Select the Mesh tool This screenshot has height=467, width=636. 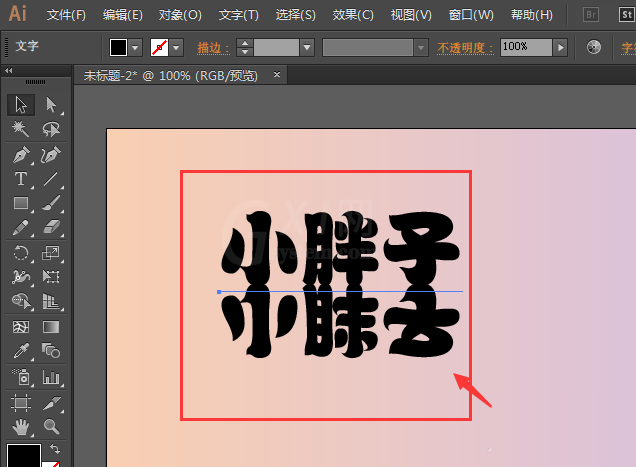click(21, 327)
